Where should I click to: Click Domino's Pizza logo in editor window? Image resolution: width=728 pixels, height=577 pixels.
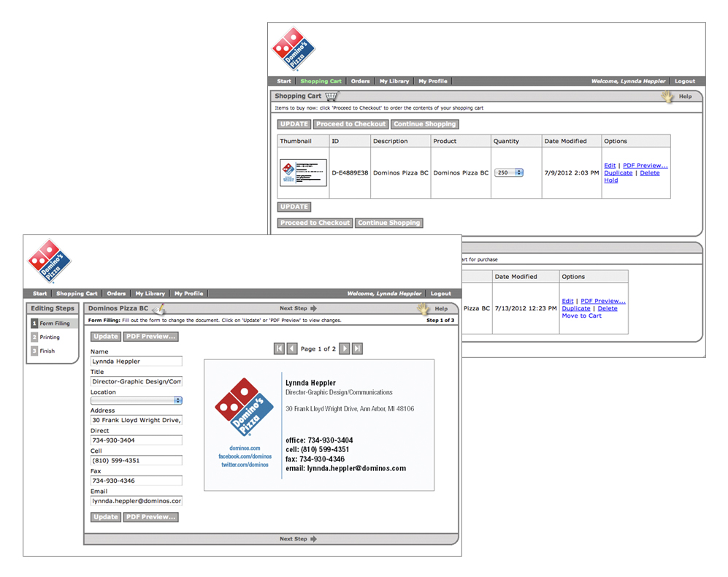click(x=50, y=261)
